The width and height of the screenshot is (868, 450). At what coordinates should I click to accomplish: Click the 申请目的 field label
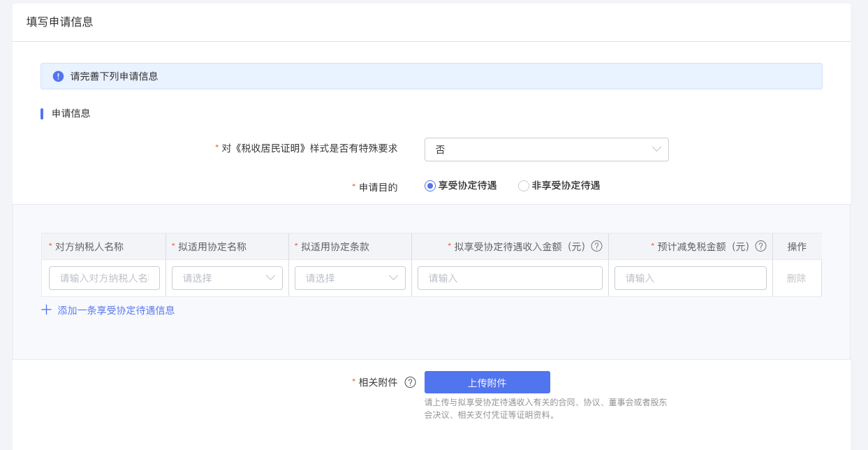[378, 187]
